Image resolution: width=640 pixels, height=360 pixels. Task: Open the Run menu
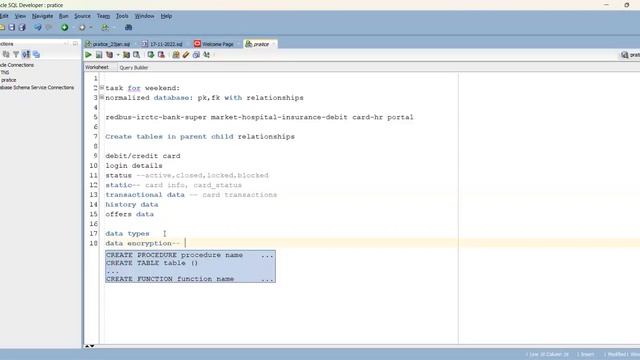tap(64, 16)
